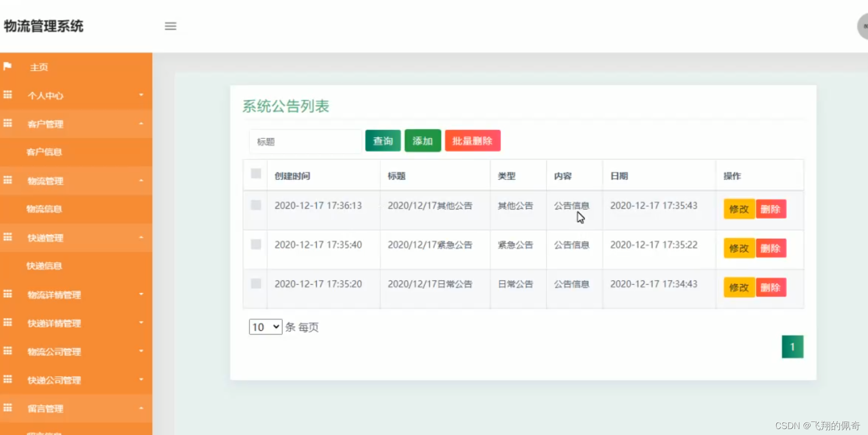Click grid icon beside 留言管理
Viewport: 868px width, 435px height.
7,408
